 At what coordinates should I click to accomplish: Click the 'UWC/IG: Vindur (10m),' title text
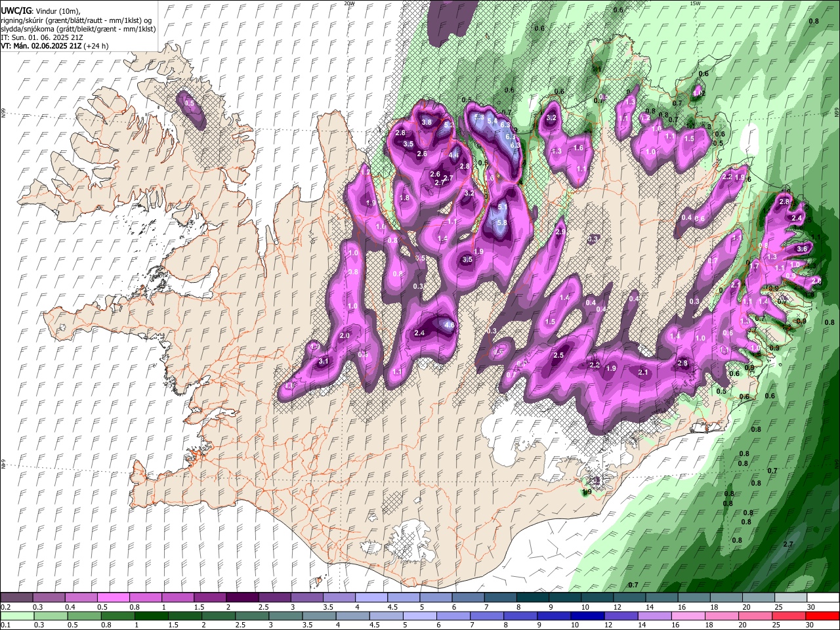pos(39,11)
